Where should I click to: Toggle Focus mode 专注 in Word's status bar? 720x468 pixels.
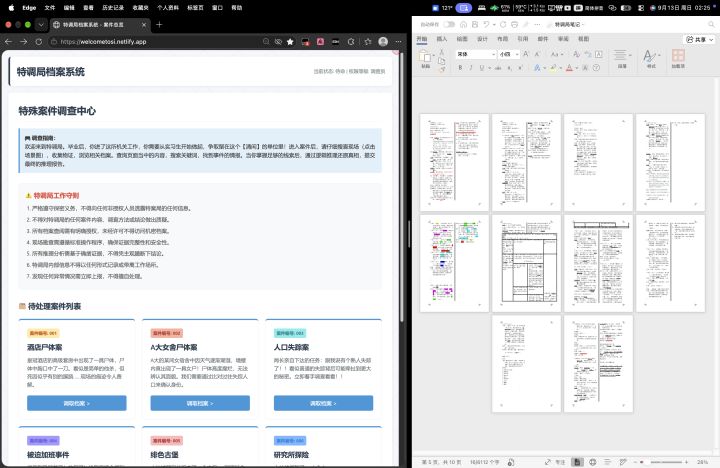click(x=555, y=462)
